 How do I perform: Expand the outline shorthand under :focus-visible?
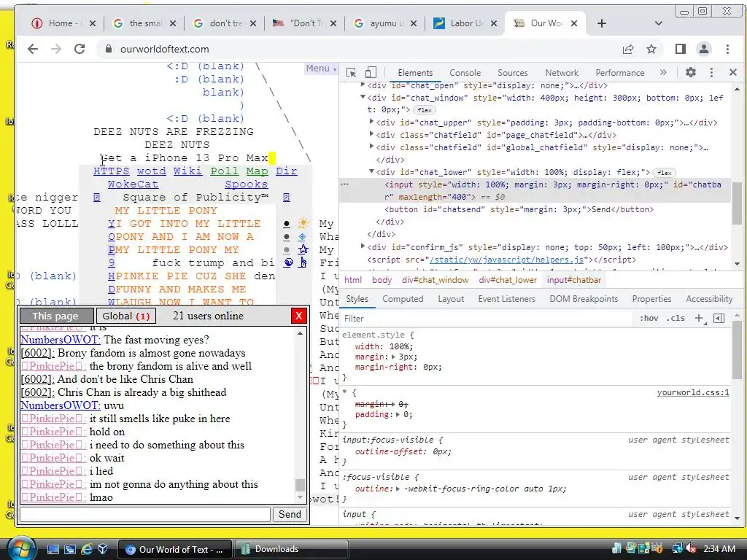[398, 489]
